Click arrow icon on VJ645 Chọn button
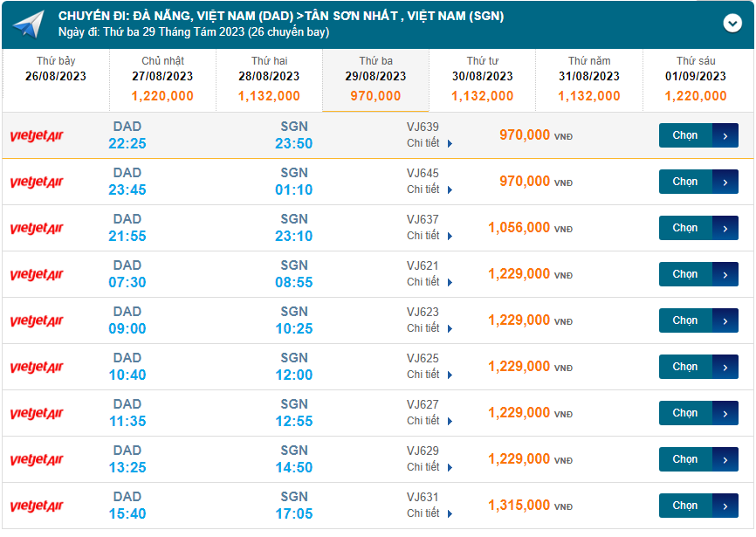The image size is (756, 537). click(x=725, y=182)
